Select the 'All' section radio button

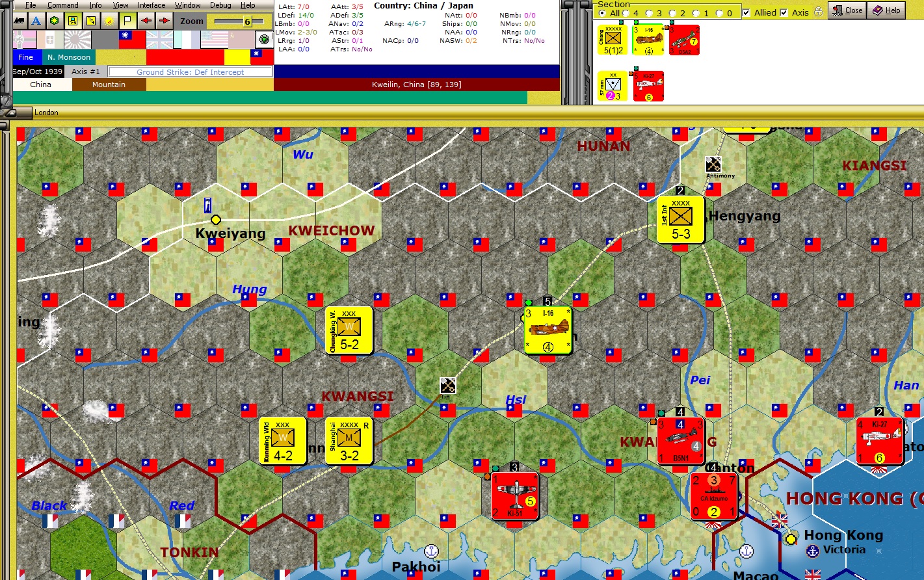(x=602, y=13)
